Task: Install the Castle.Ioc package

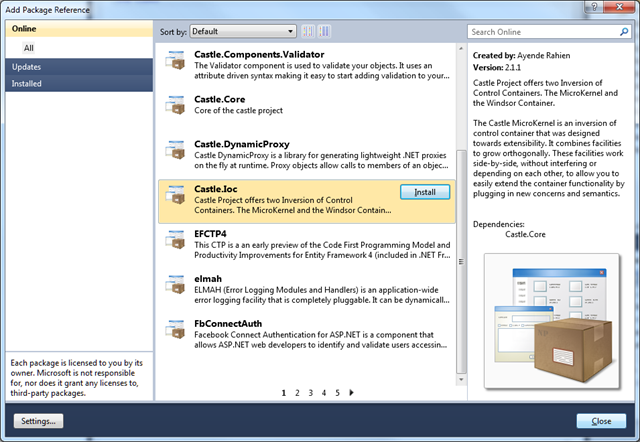Action: [x=425, y=192]
